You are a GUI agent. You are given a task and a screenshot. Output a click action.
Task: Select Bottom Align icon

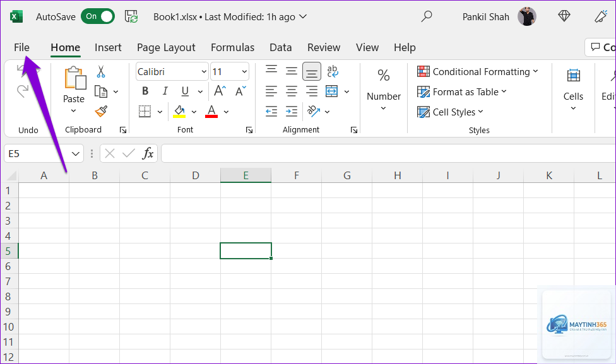[312, 71]
